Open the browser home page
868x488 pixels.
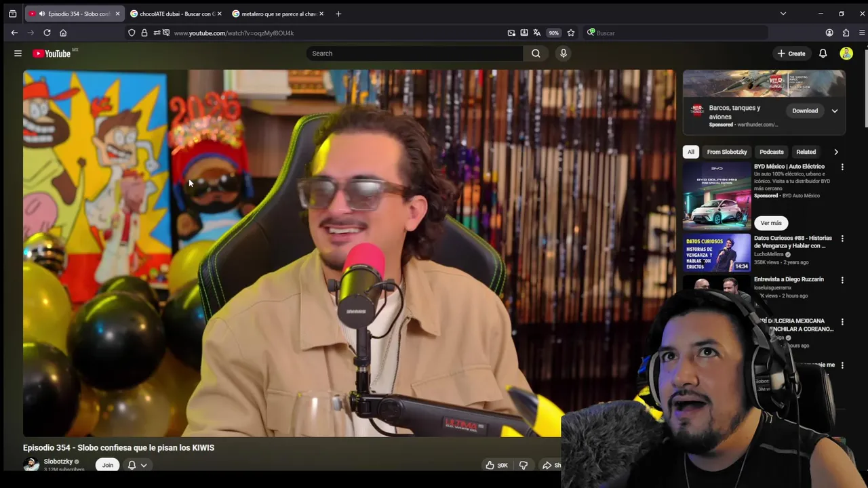click(x=63, y=33)
